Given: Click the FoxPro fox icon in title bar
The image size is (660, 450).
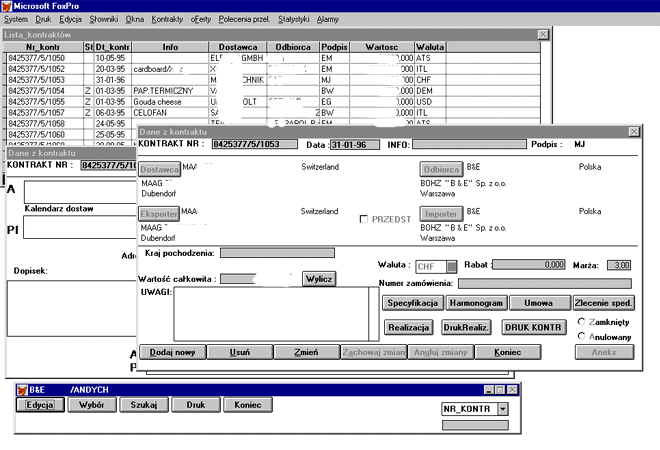Looking at the screenshot, I should click(7, 6).
